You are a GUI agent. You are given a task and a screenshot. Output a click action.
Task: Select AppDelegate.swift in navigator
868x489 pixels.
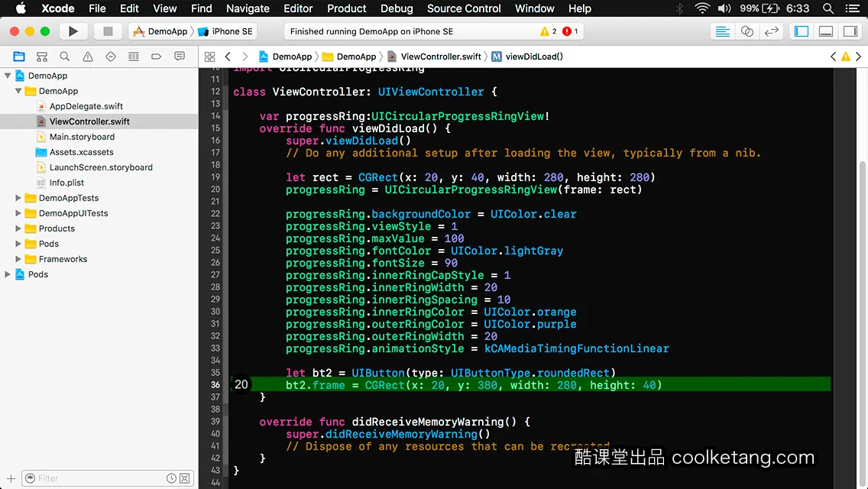(86, 106)
